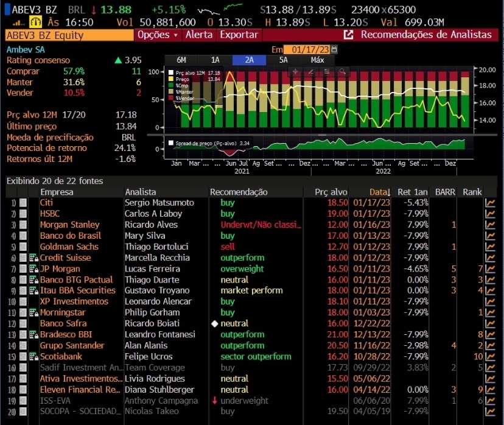The height and width of the screenshot is (425, 504).
Task: Tick the checkbox for ISS-EVA row
Action: (23, 401)
